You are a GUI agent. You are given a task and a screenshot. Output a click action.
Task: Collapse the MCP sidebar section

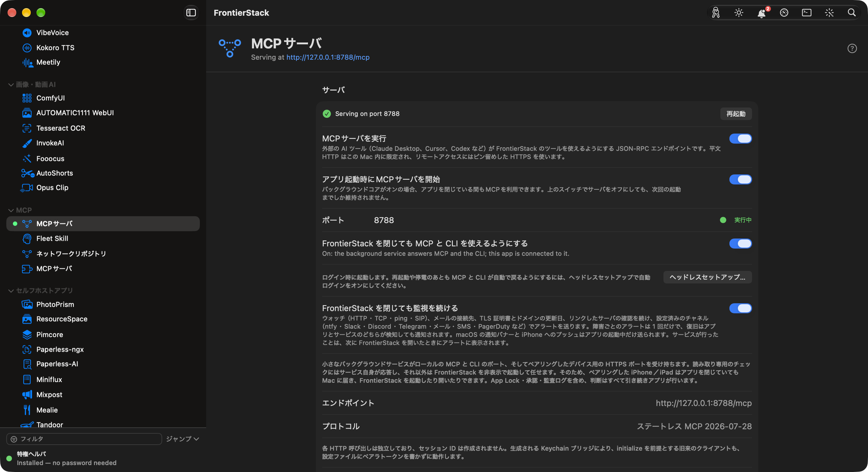11,210
